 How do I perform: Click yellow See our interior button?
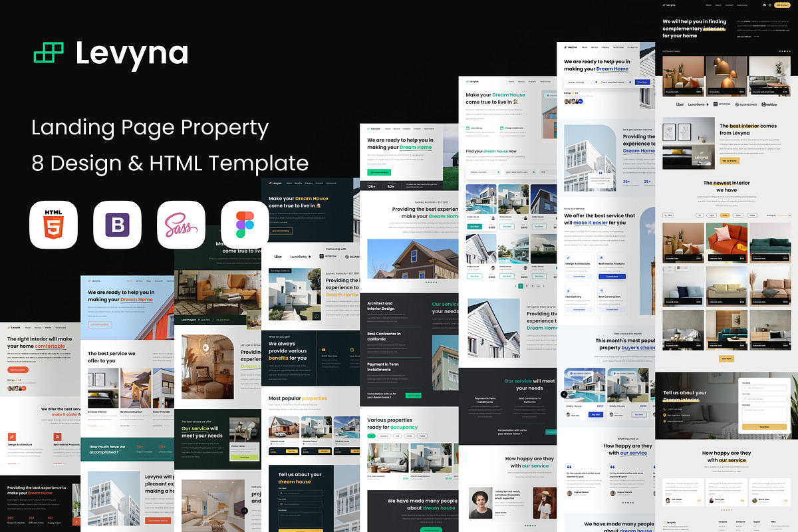click(730, 161)
